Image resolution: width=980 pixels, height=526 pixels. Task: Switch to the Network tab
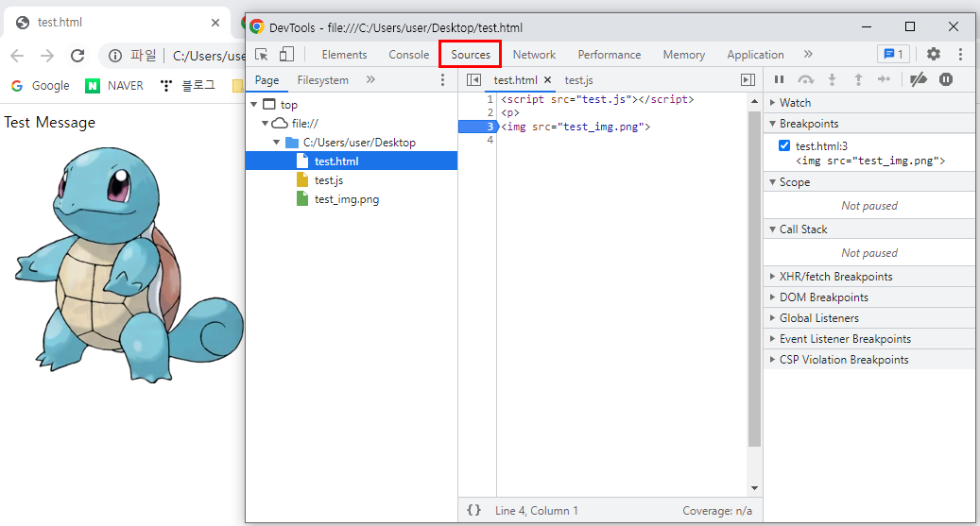click(534, 55)
